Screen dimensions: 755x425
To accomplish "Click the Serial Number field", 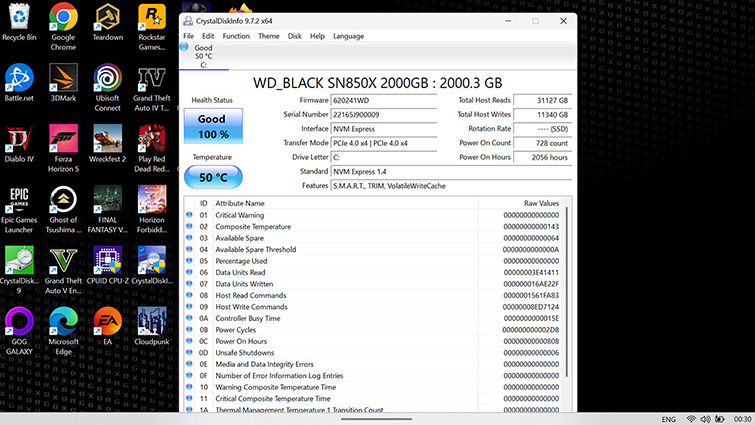I will (384, 115).
